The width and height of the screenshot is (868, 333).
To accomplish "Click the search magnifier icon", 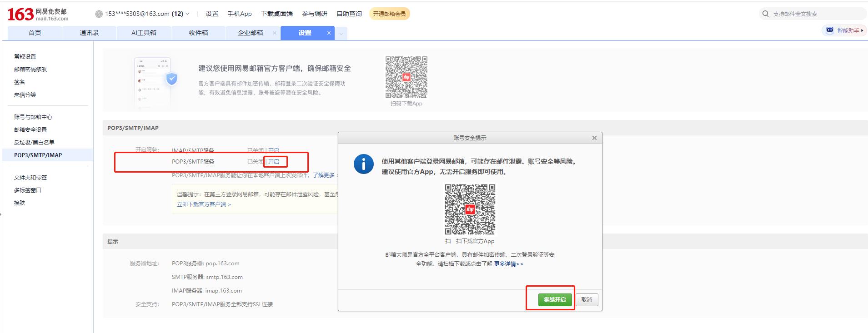I will point(765,14).
